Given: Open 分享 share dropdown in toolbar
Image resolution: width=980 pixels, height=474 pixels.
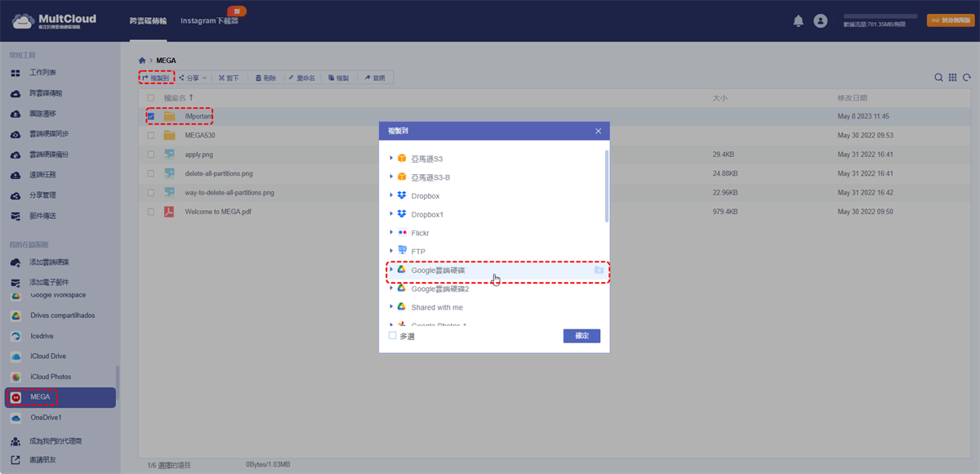Looking at the screenshot, I should click(193, 78).
